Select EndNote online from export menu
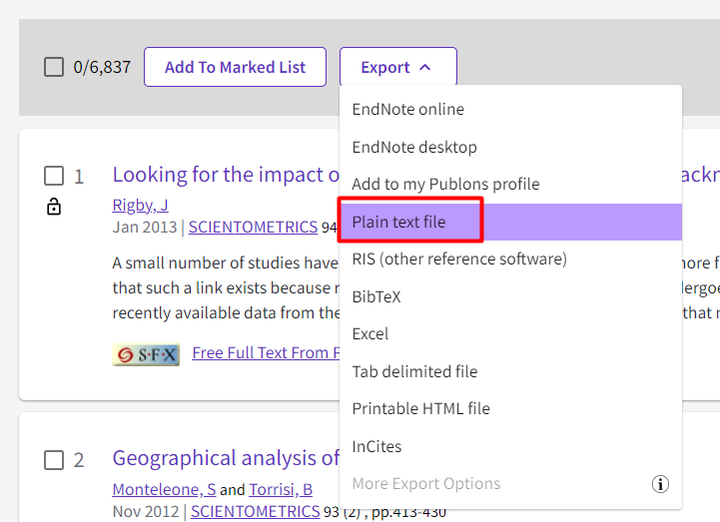Screen dimensions: 720x522 [408, 109]
